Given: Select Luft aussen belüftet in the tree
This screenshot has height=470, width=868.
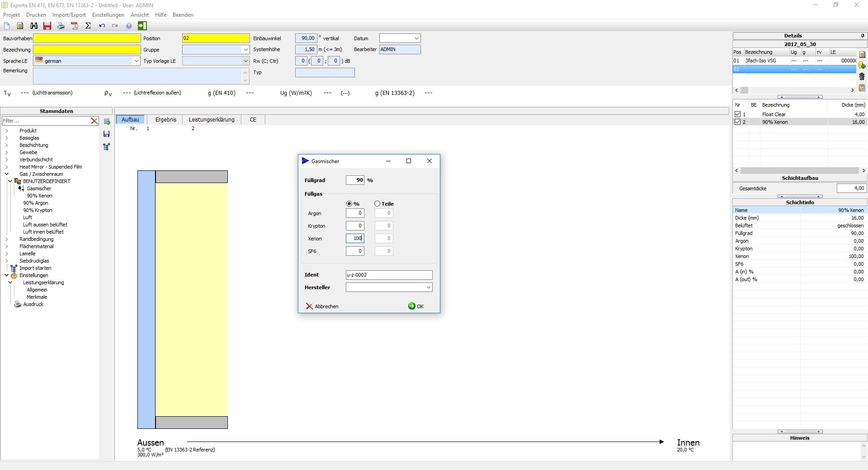Looking at the screenshot, I should pos(45,225).
